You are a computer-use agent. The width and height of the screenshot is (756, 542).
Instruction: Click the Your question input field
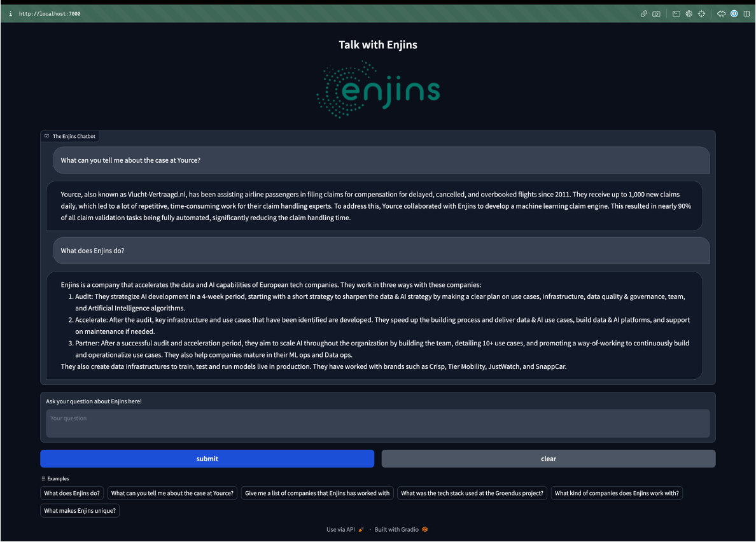[x=377, y=424]
